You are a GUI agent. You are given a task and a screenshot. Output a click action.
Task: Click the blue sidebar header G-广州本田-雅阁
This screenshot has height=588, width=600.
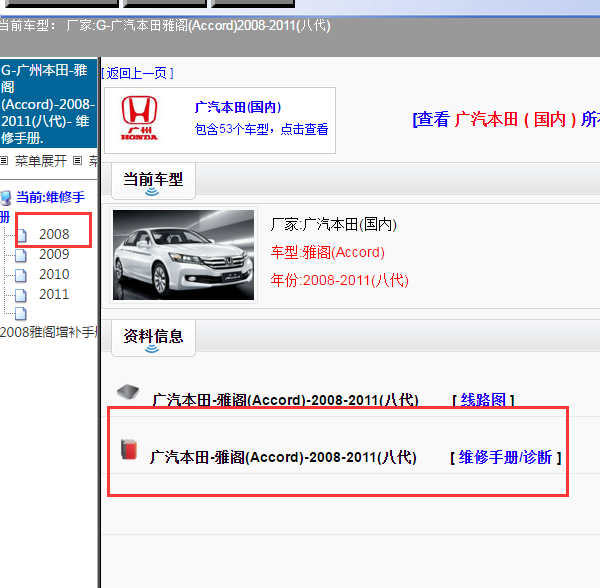(x=48, y=103)
